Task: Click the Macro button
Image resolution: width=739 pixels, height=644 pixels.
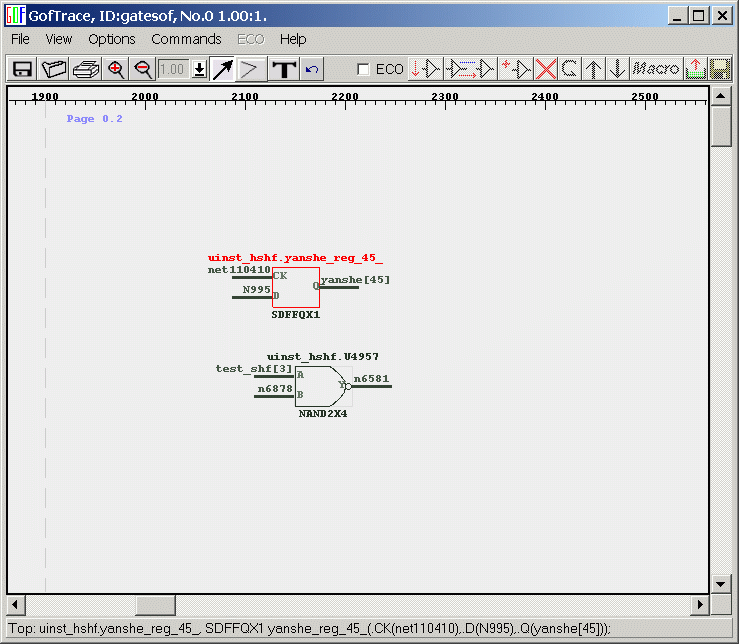Action: point(656,69)
